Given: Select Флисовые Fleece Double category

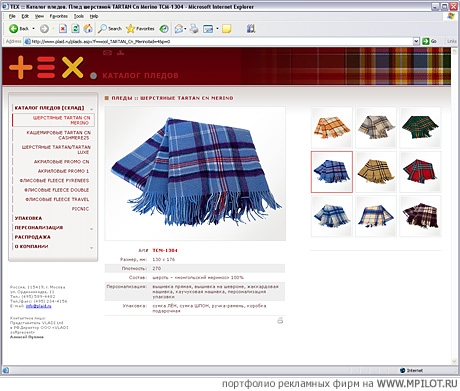Looking at the screenshot, I should point(56,190).
